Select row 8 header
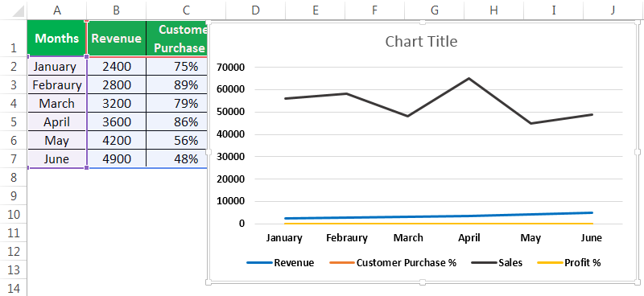The image size is (644, 296). 13,177
